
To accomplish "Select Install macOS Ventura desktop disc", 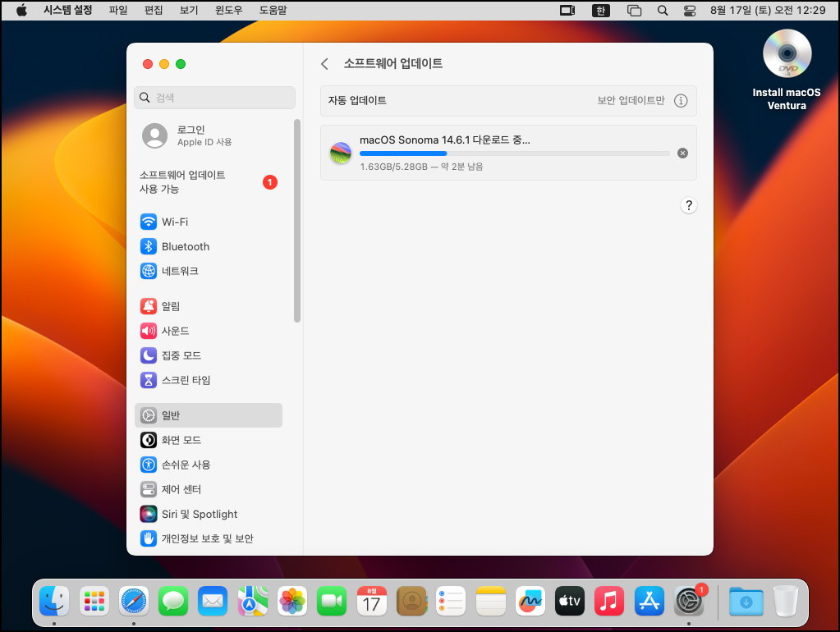I will 787,70.
